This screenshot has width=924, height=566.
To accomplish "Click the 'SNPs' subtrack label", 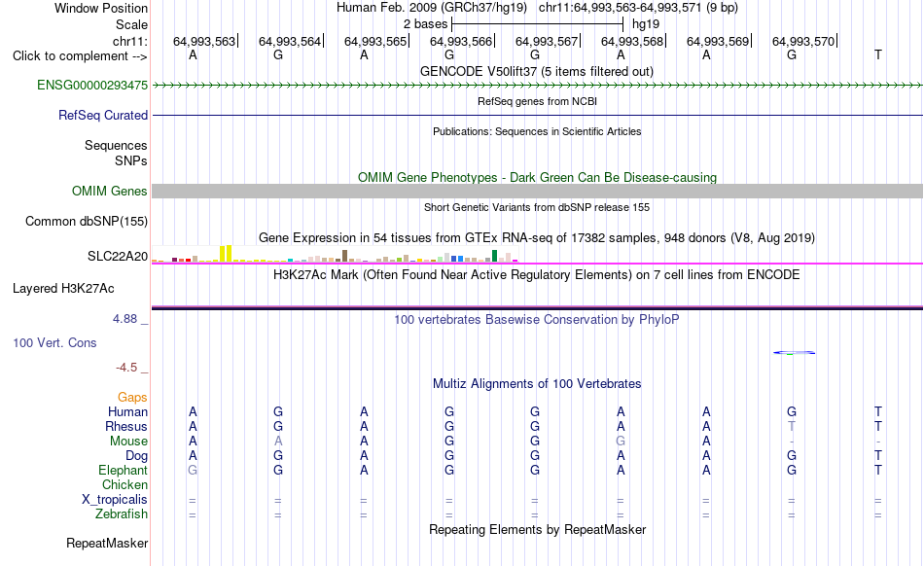I will point(131,160).
